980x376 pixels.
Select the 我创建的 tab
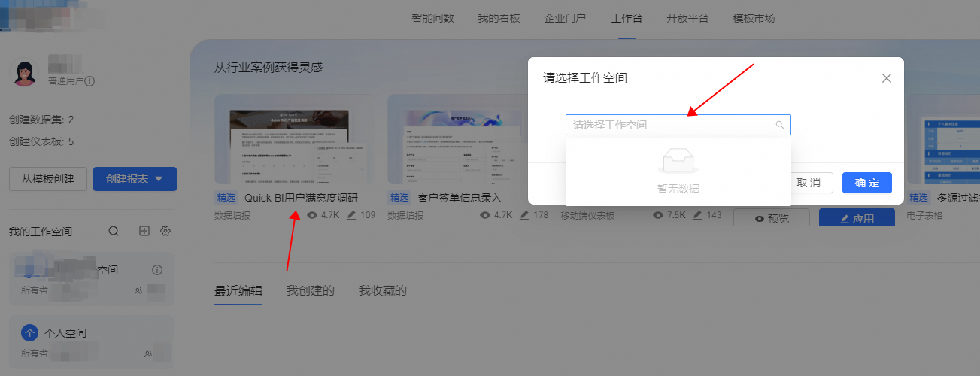[x=310, y=291]
